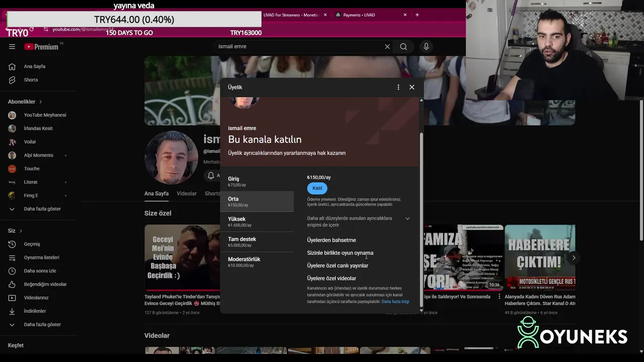This screenshot has height=362, width=644.
Task: Select the Giriş ₺75,00/ay membership tier
Action: click(257, 182)
